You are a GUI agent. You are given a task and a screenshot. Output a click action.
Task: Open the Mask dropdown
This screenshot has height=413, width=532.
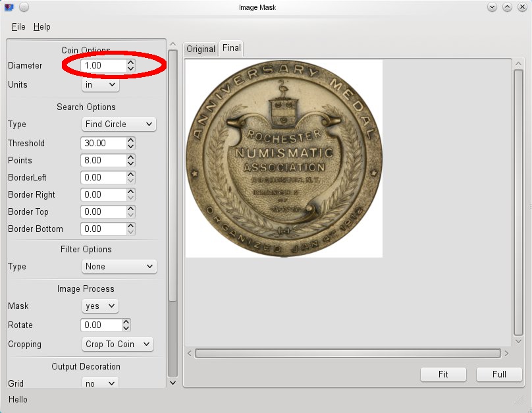100,306
